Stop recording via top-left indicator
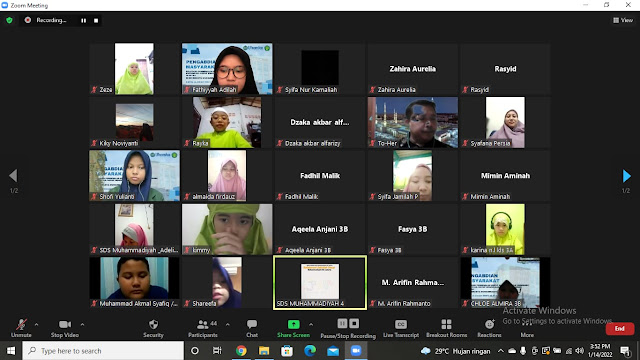Viewport: 640px width, 360px height. 96,20
